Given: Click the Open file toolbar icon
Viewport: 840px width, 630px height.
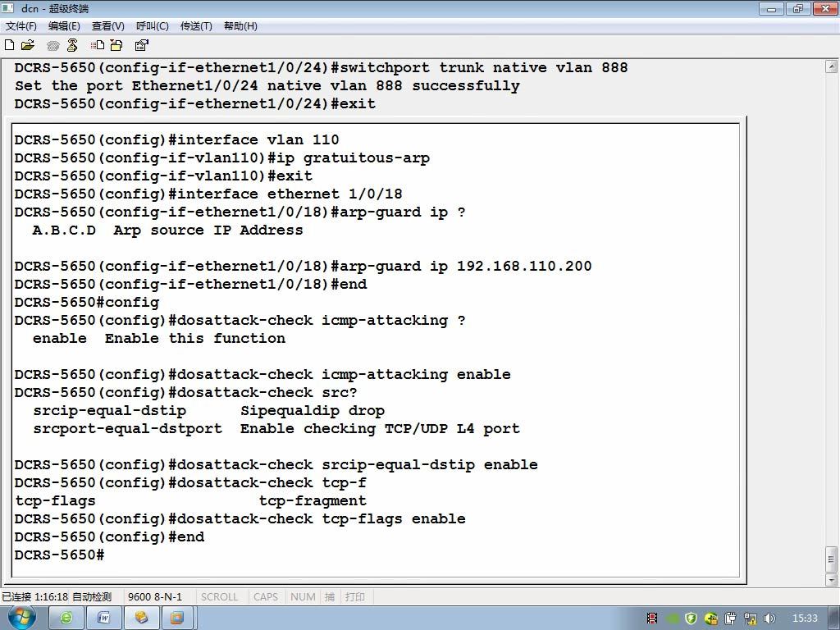Looking at the screenshot, I should [x=28, y=46].
